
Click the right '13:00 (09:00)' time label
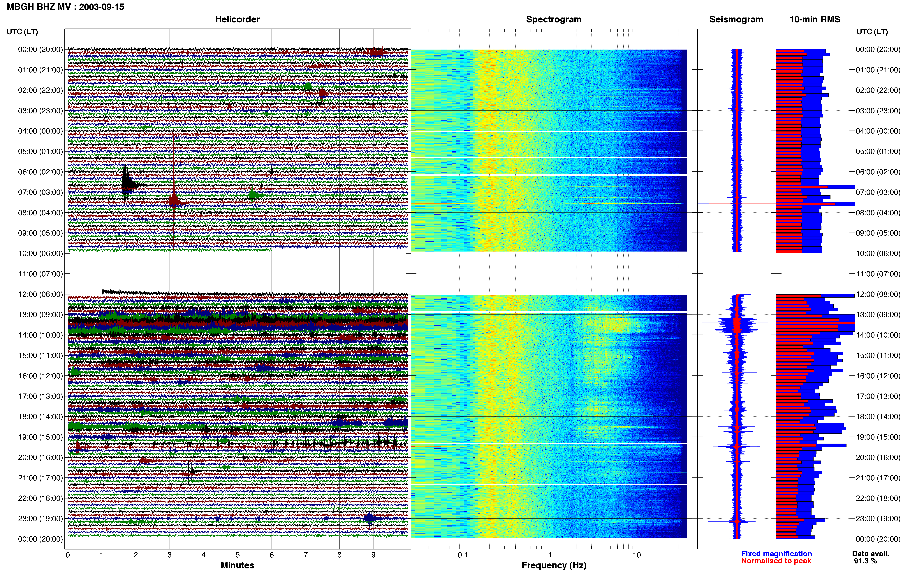click(x=878, y=315)
